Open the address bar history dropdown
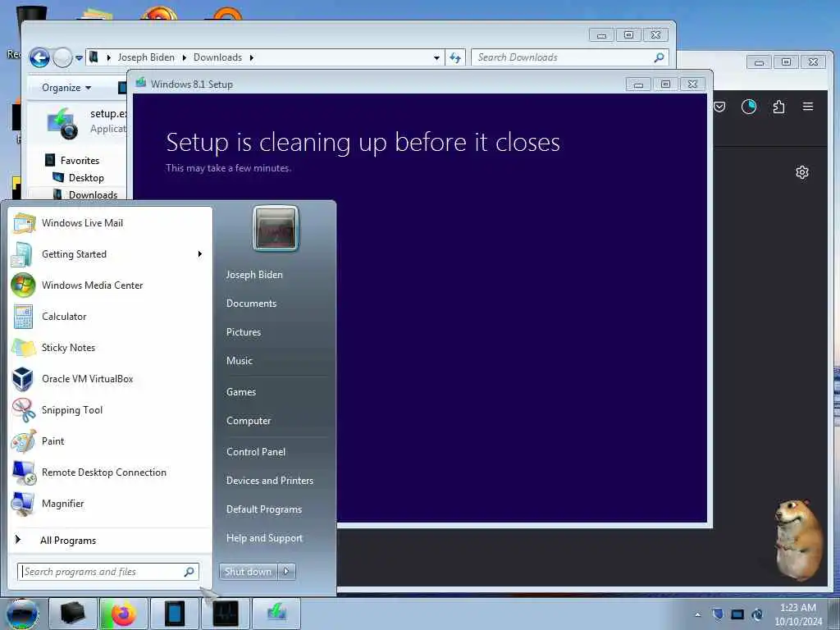 pyautogui.click(x=436, y=57)
